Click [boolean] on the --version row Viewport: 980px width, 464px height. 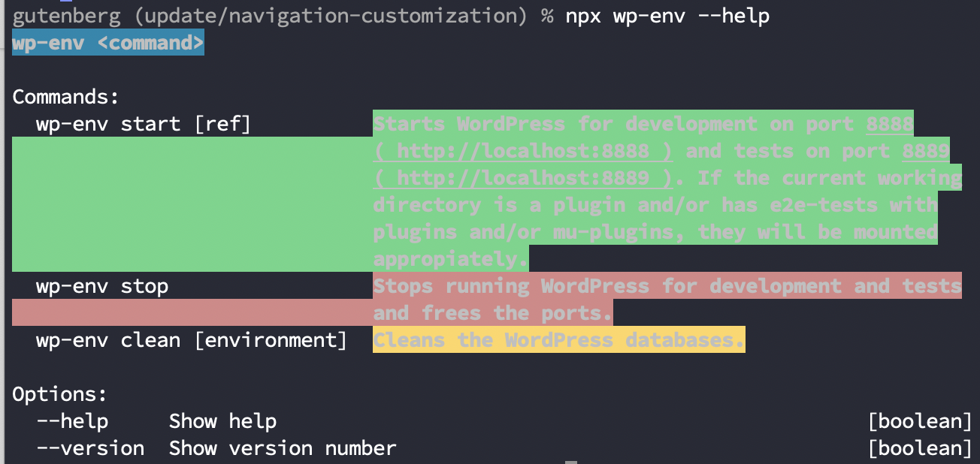(x=920, y=448)
